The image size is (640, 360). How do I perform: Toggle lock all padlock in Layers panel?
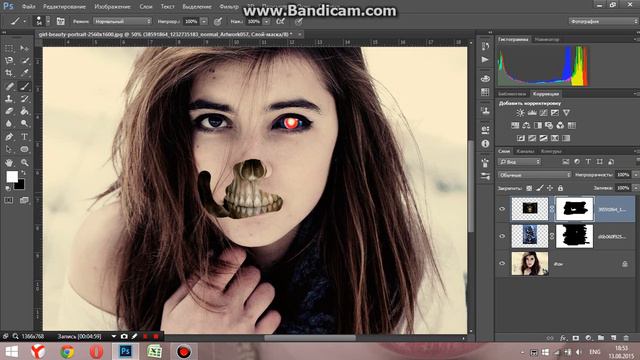[560, 188]
